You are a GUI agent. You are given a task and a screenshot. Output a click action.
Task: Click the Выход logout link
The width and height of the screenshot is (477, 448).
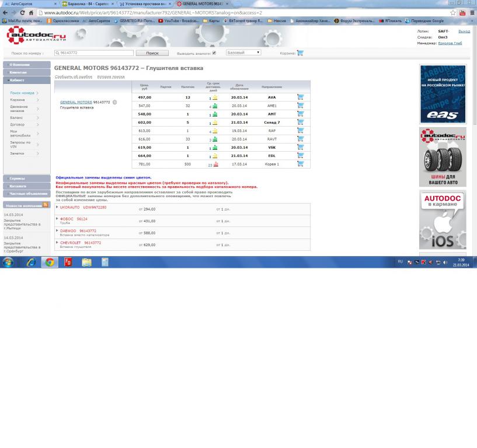(464, 32)
